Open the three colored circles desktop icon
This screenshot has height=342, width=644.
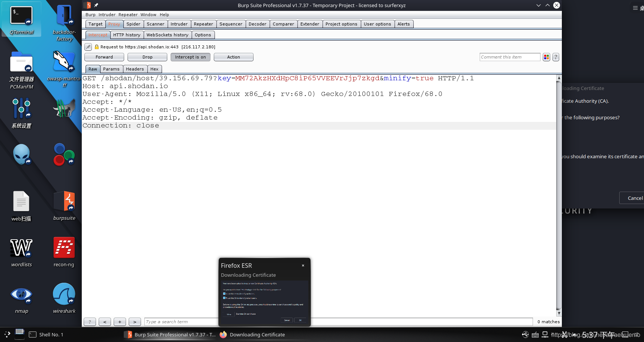click(x=64, y=154)
